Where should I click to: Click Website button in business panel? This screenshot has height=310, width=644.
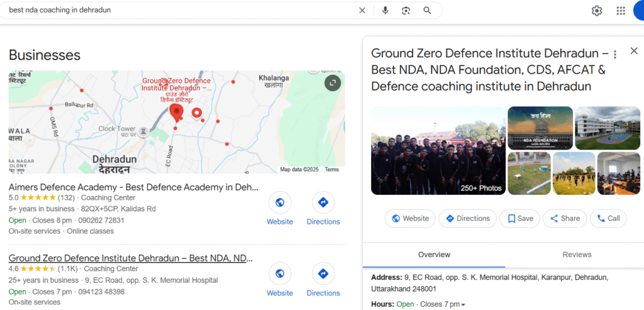410,218
